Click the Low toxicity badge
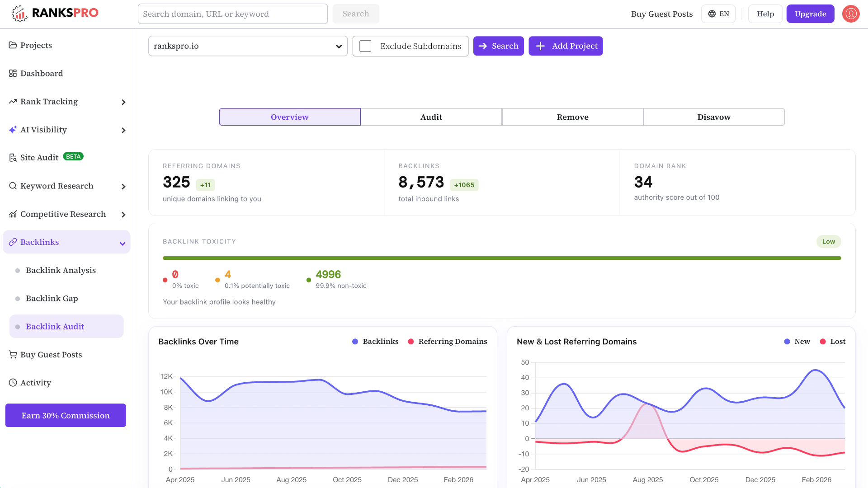 tap(829, 242)
